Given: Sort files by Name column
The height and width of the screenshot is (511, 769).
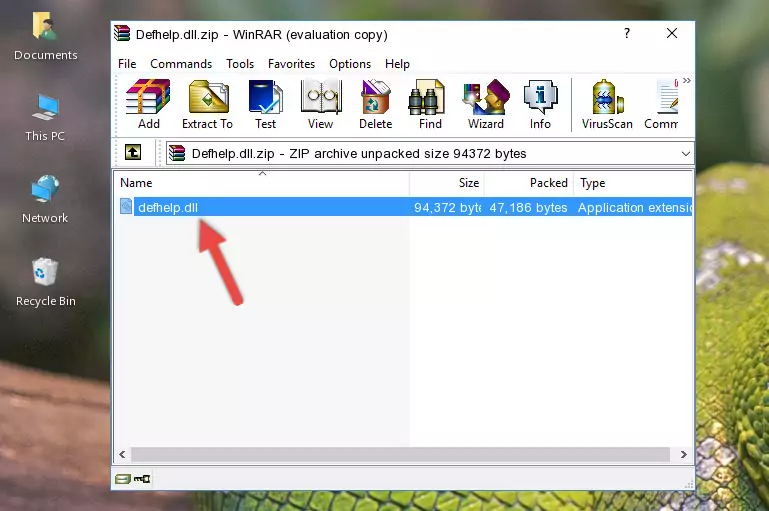Looking at the screenshot, I should click(x=262, y=183).
